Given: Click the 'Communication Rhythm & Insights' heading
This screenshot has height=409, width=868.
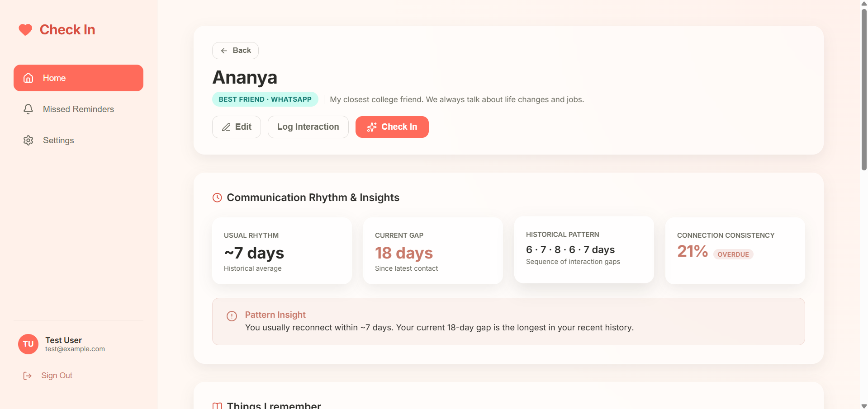Looking at the screenshot, I should (313, 197).
